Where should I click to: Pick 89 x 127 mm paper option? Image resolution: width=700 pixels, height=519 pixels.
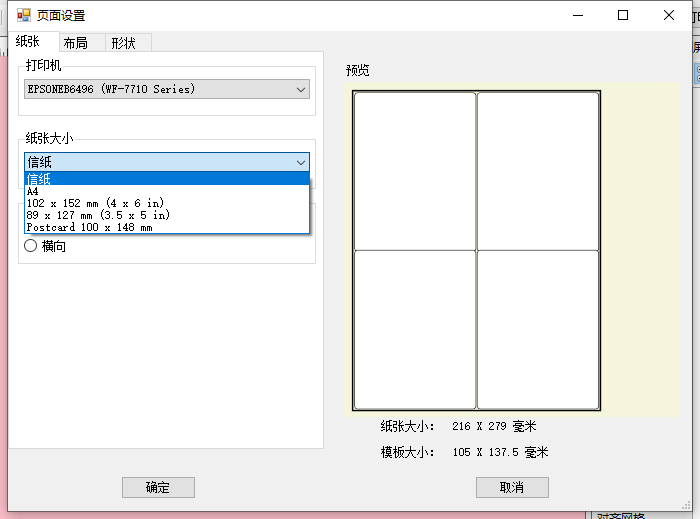98,215
